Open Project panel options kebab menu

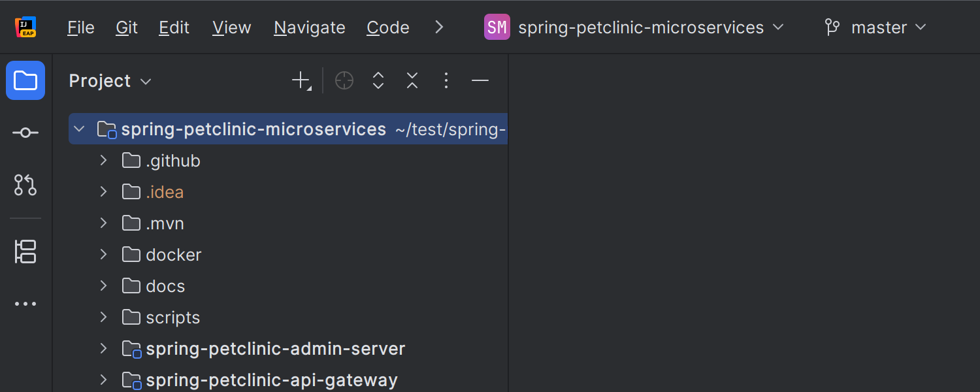coord(446,80)
